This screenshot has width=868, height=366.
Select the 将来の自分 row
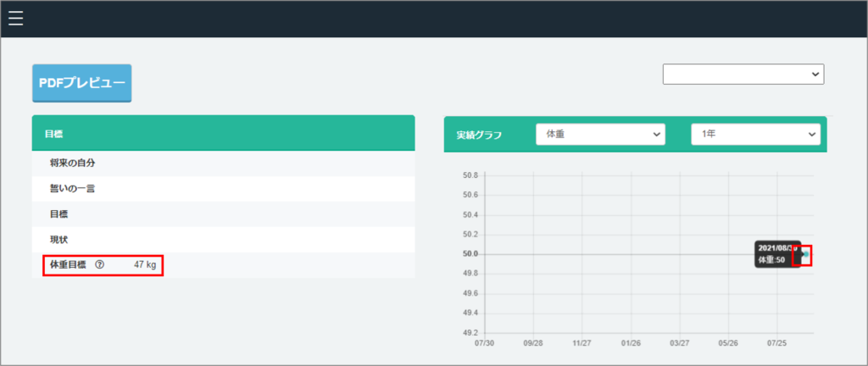pos(71,163)
